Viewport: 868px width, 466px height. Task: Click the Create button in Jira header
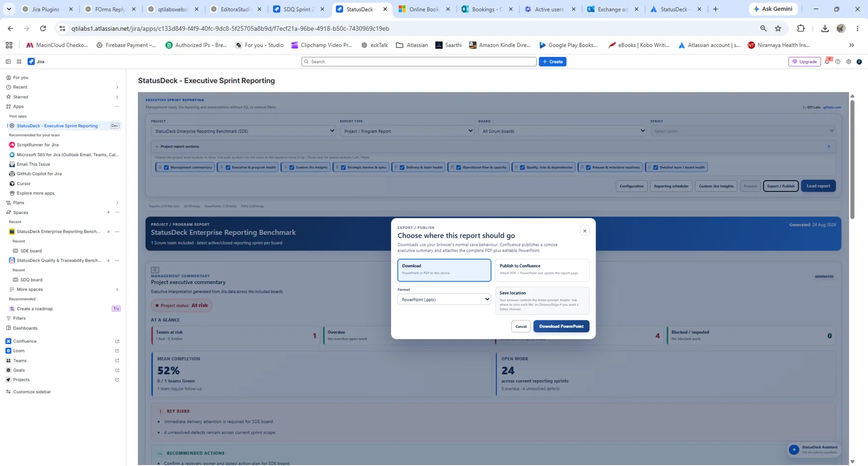tap(553, 62)
